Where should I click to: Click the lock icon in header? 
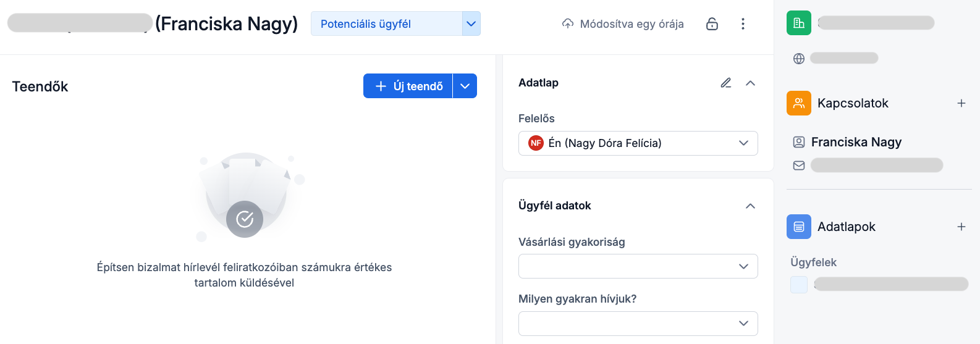pyautogui.click(x=712, y=24)
